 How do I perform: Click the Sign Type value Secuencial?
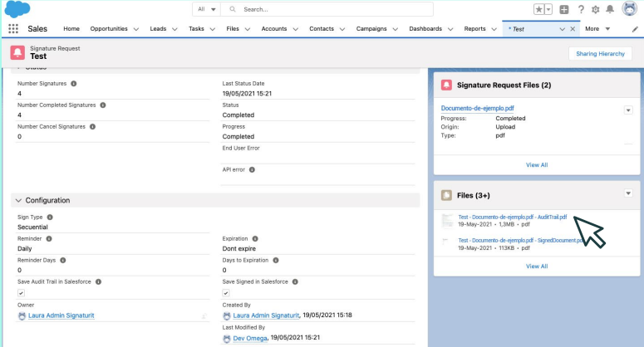click(x=32, y=227)
